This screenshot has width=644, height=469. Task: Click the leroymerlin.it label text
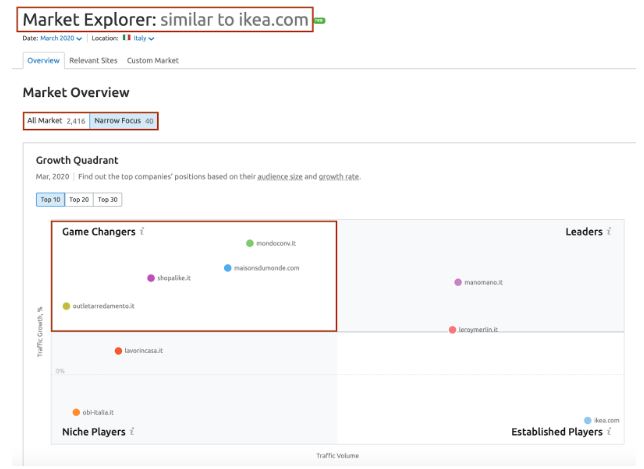(478, 330)
